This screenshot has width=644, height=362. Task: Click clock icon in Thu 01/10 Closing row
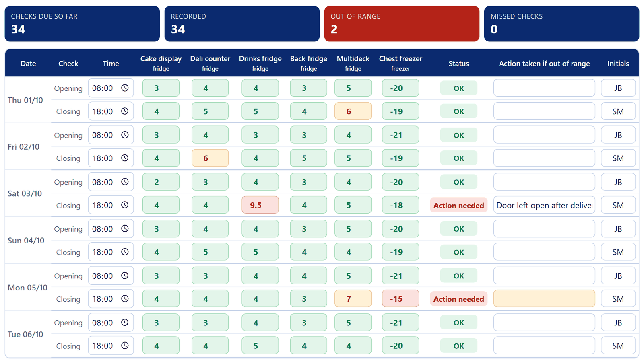point(125,111)
